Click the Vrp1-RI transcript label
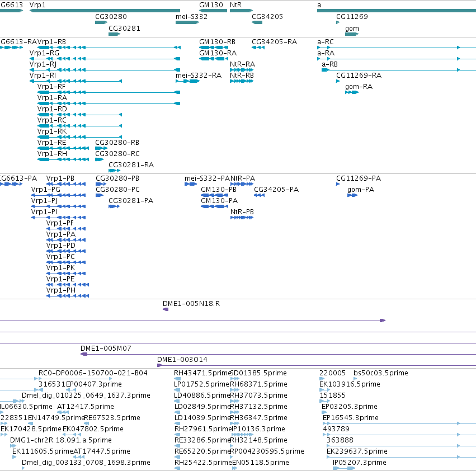This screenshot has width=476, height=471. [43, 76]
